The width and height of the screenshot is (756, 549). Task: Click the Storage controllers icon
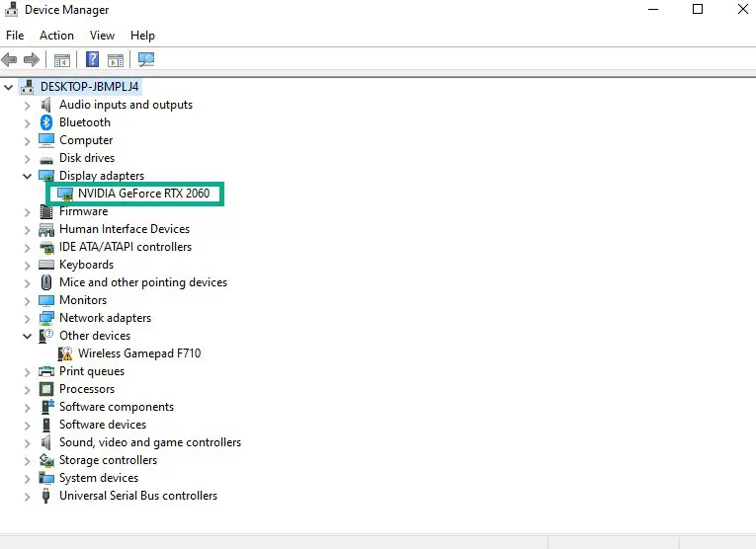(46, 460)
